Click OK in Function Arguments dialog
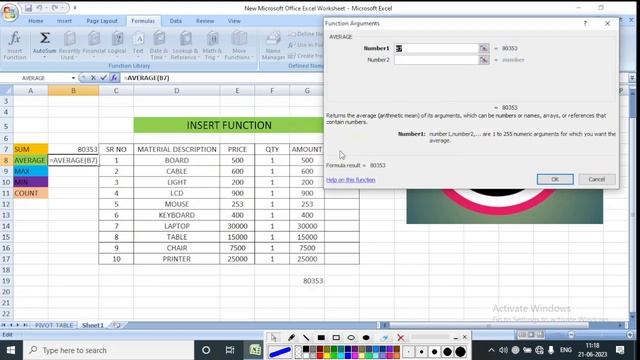This screenshot has width=640, height=360. 555,179
